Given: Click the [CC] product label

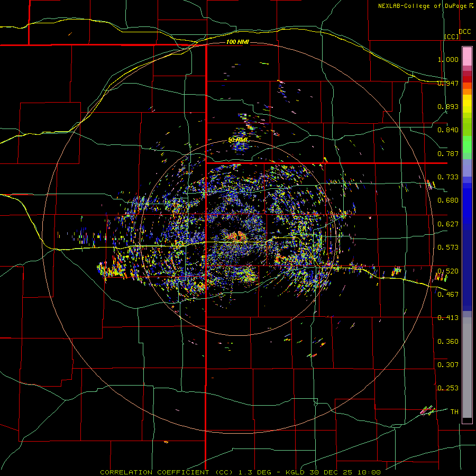Looking at the screenshot, I should (452, 36).
